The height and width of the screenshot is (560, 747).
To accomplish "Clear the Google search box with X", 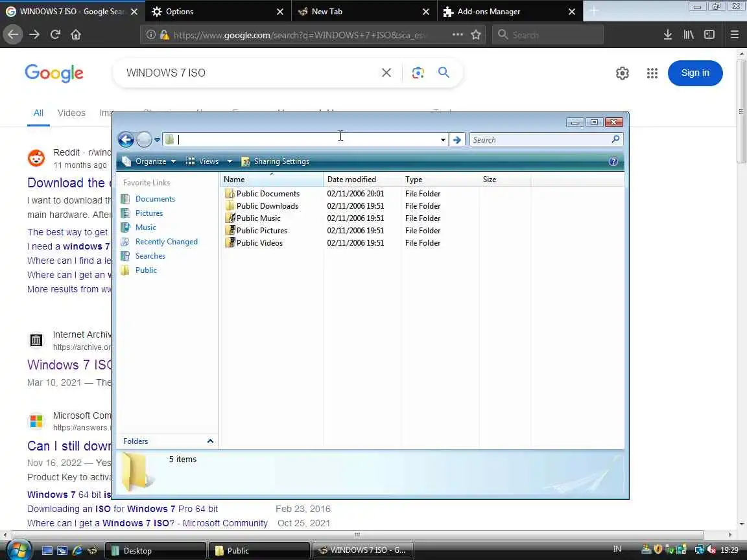I will (x=386, y=73).
